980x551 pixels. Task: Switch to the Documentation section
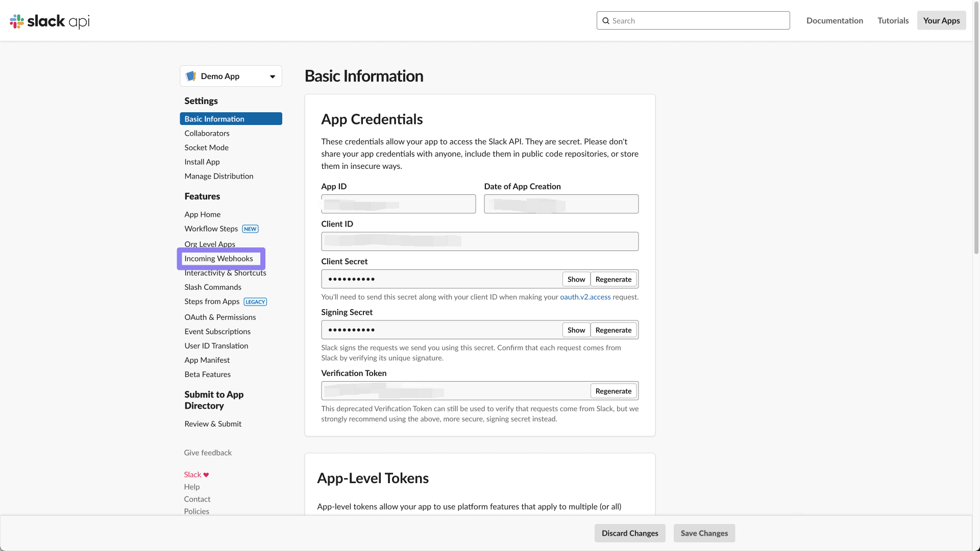[x=835, y=20]
